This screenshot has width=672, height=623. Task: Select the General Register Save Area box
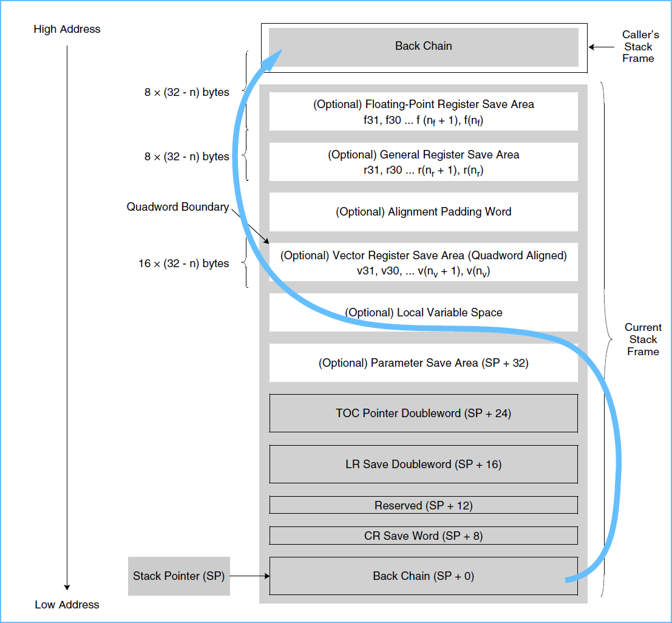pyautogui.click(x=423, y=162)
